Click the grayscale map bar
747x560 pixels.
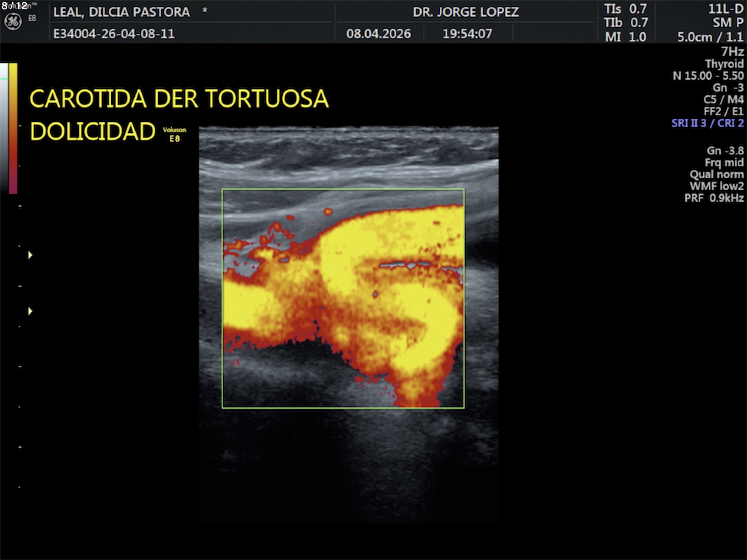(4, 127)
